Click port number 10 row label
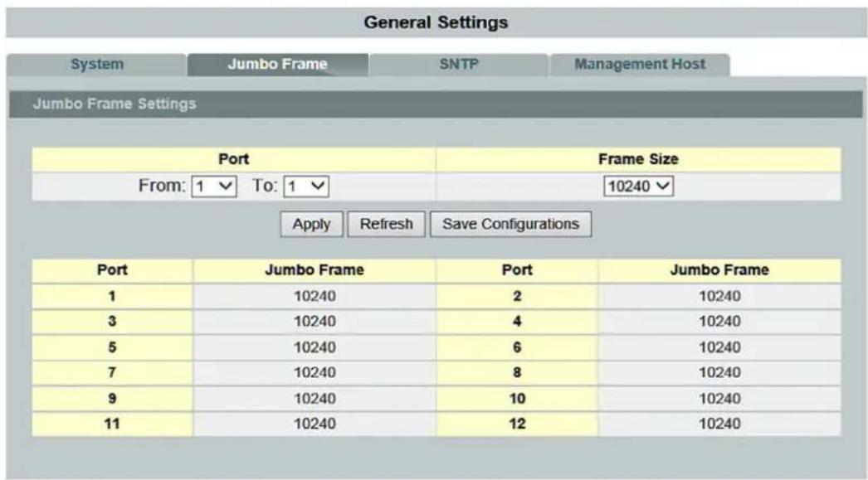This screenshot has width=868, height=480. (517, 399)
